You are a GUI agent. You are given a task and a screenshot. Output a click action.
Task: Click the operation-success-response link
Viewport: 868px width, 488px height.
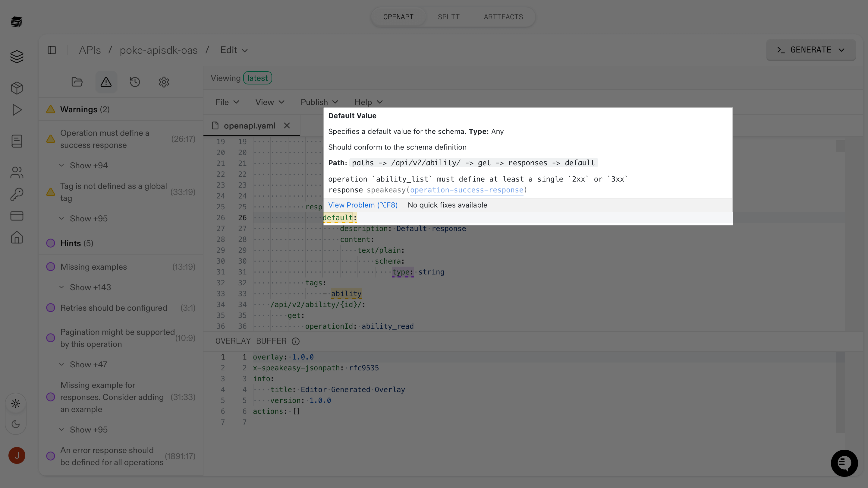(x=466, y=190)
